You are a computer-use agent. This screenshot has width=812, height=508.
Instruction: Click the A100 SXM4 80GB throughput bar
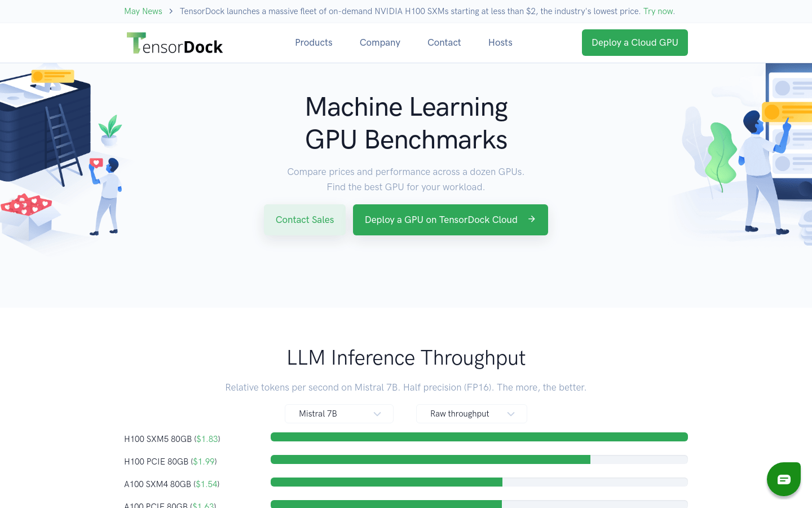point(479,482)
